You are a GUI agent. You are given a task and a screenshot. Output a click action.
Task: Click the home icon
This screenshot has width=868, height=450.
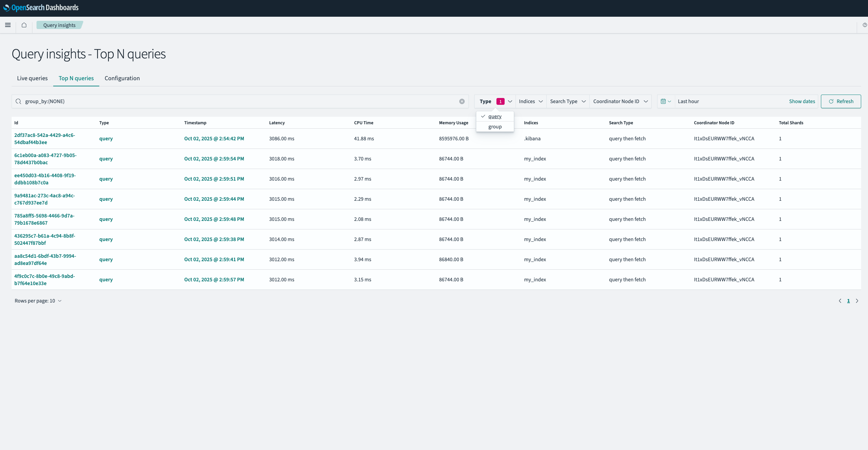point(24,25)
